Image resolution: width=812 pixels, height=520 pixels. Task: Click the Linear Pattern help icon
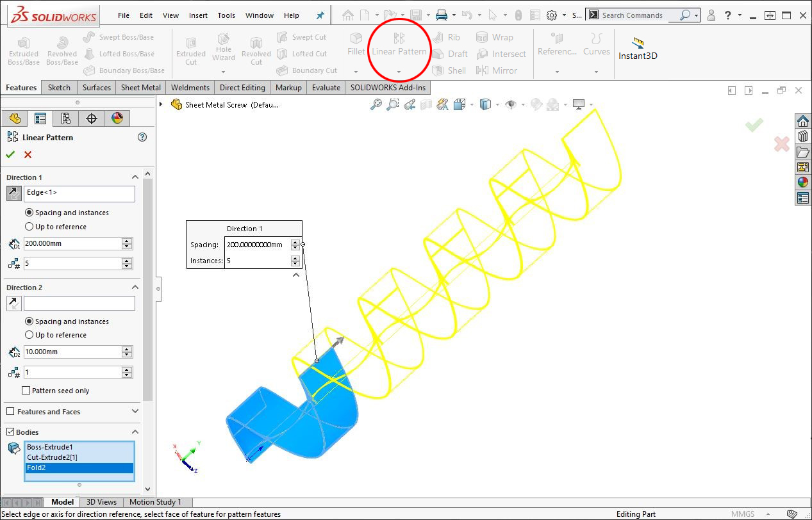142,137
